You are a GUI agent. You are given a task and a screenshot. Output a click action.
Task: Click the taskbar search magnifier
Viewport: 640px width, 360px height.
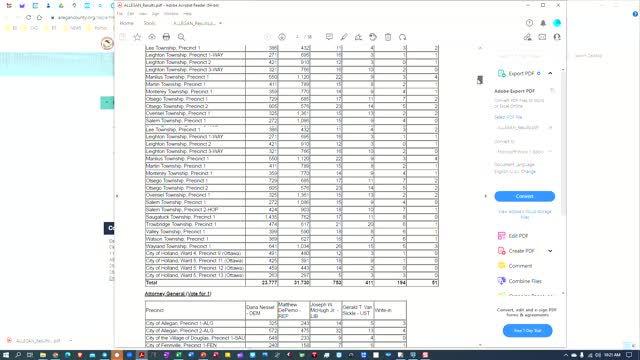(x=18, y=355)
